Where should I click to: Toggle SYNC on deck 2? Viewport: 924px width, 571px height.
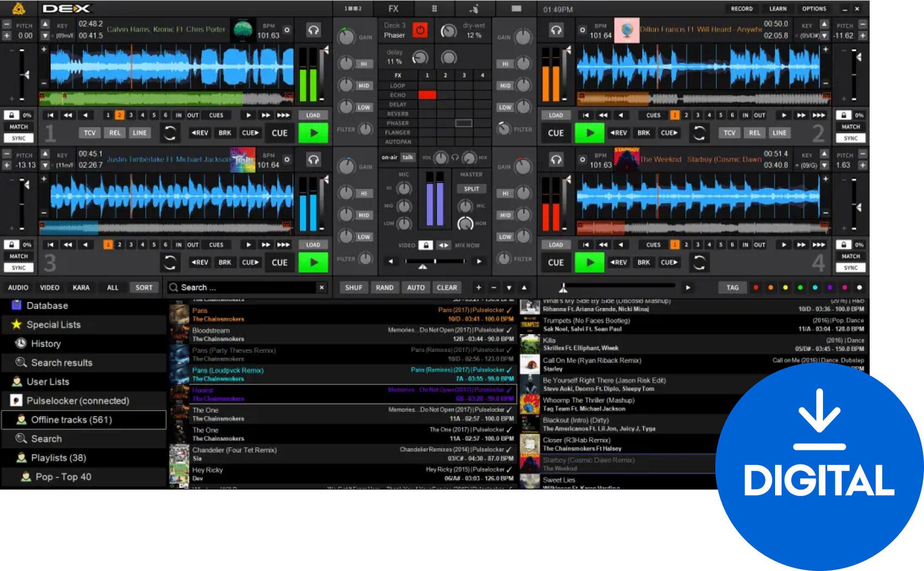coord(851,137)
